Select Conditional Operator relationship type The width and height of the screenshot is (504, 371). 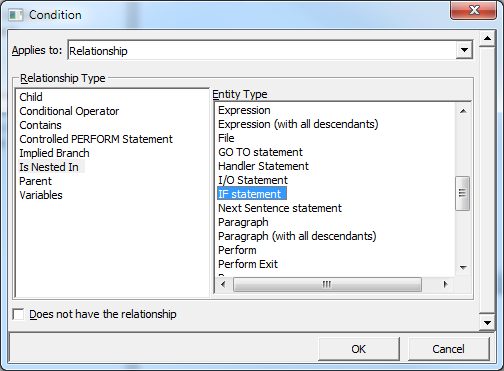tap(69, 111)
